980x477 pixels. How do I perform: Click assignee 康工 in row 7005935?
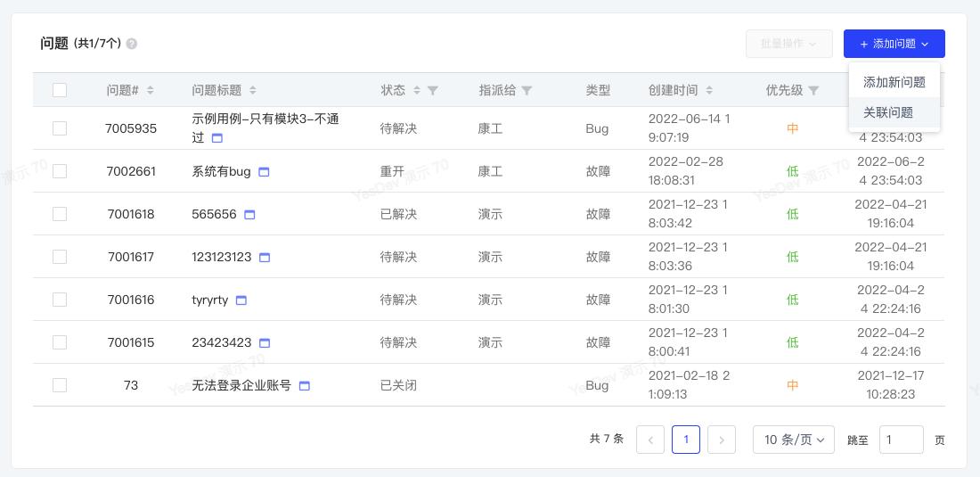[491, 128]
